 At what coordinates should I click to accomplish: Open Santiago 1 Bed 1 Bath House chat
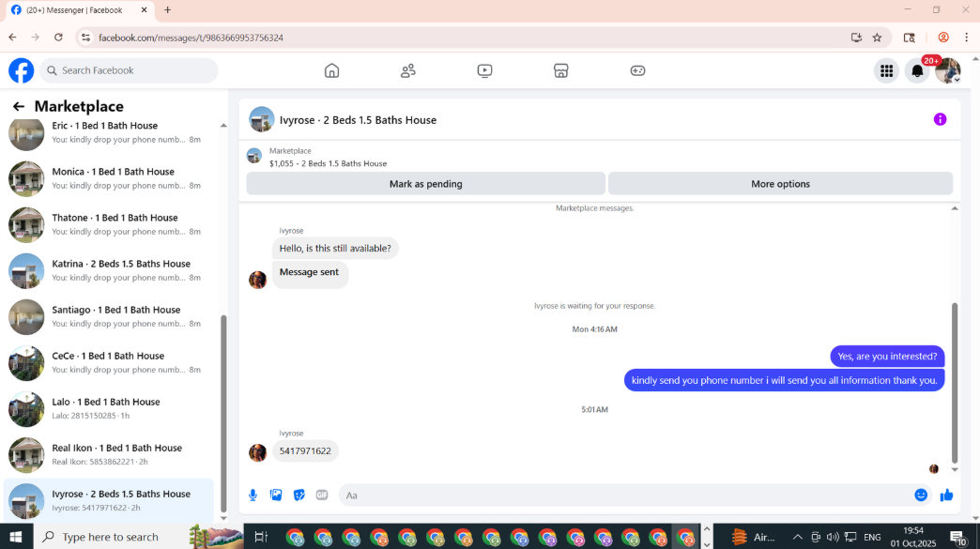click(x=109, y=316)
